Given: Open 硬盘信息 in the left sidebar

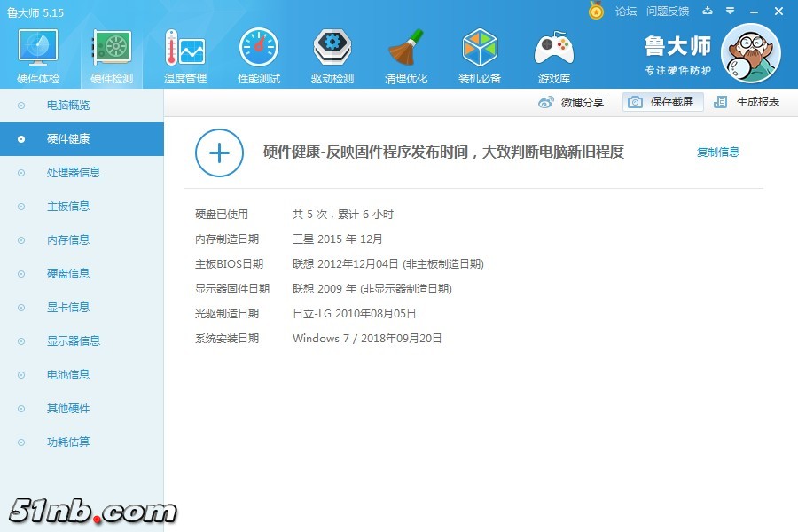Looking at the screenshot, I should [x=68, y=274].
